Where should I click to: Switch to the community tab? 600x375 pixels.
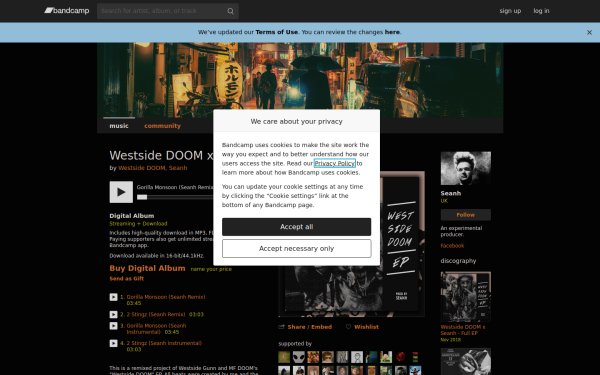(x=162, y=126)
